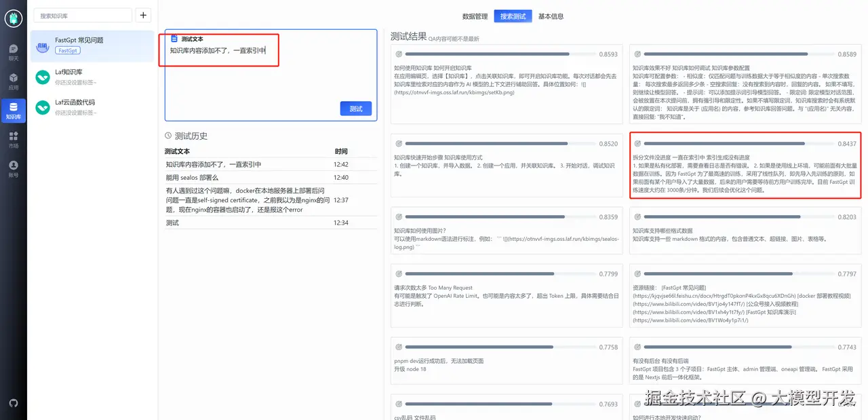Switch to the 数据管理 tab
The image size is (868, 420).
475,16
